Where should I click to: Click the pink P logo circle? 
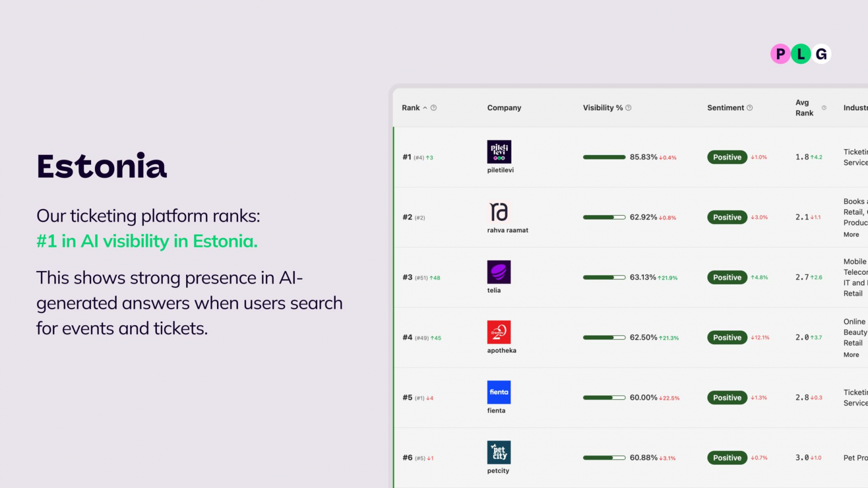pyautogui.click(x=781, y=54)
